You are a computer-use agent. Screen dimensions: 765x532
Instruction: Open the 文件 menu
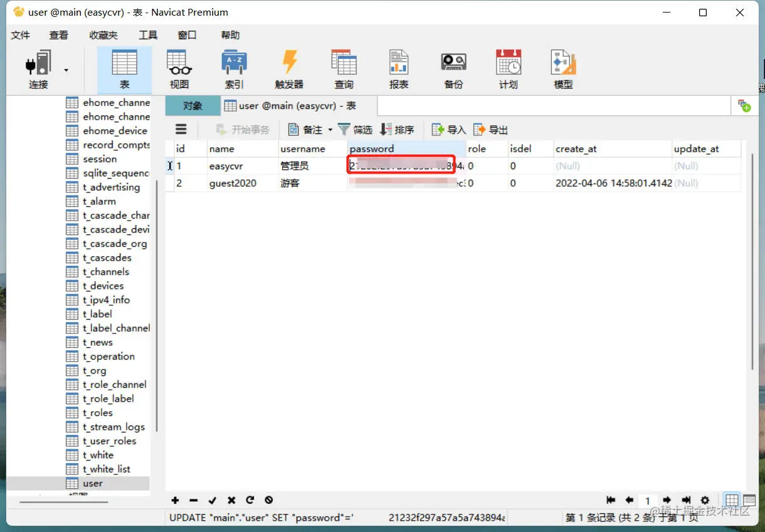pyautogui.click(x=21, y=35)
